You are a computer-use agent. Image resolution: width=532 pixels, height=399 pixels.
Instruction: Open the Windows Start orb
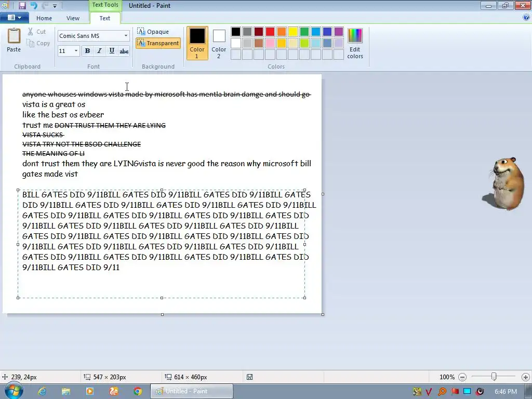click(x=14, y=391)
